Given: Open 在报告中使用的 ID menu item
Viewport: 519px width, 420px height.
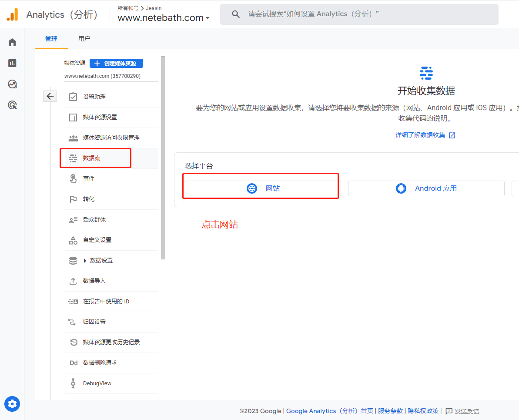Looking at the screenshot, I should pos(112,302).
